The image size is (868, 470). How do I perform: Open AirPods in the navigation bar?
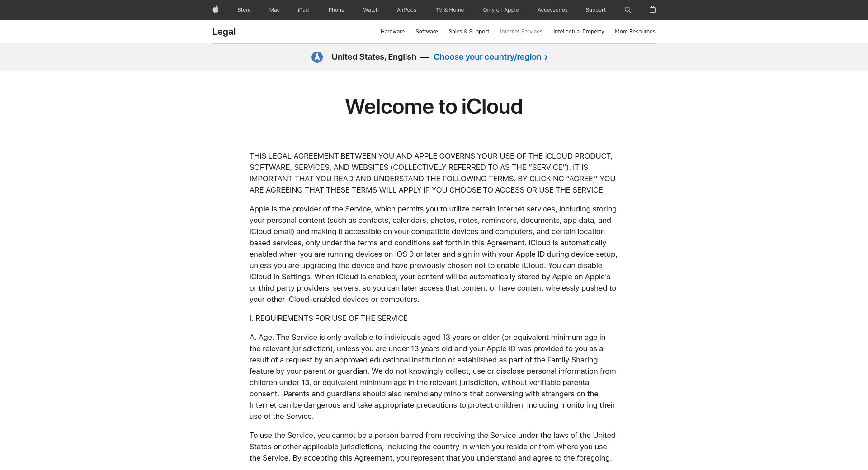(406, 10)
